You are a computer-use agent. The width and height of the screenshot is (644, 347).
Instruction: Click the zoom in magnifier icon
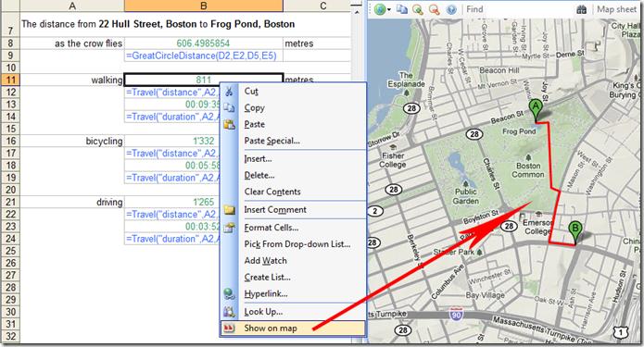[418, 9]
